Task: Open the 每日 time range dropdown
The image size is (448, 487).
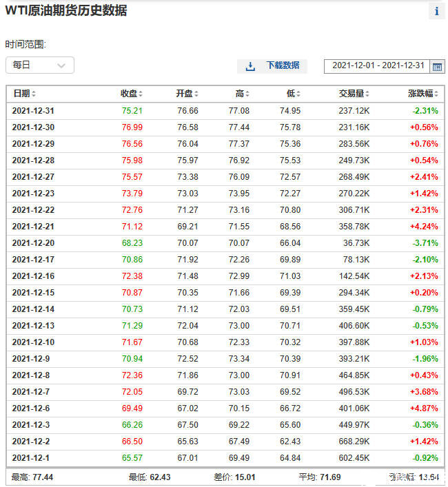Action: [x=40, y=65]
